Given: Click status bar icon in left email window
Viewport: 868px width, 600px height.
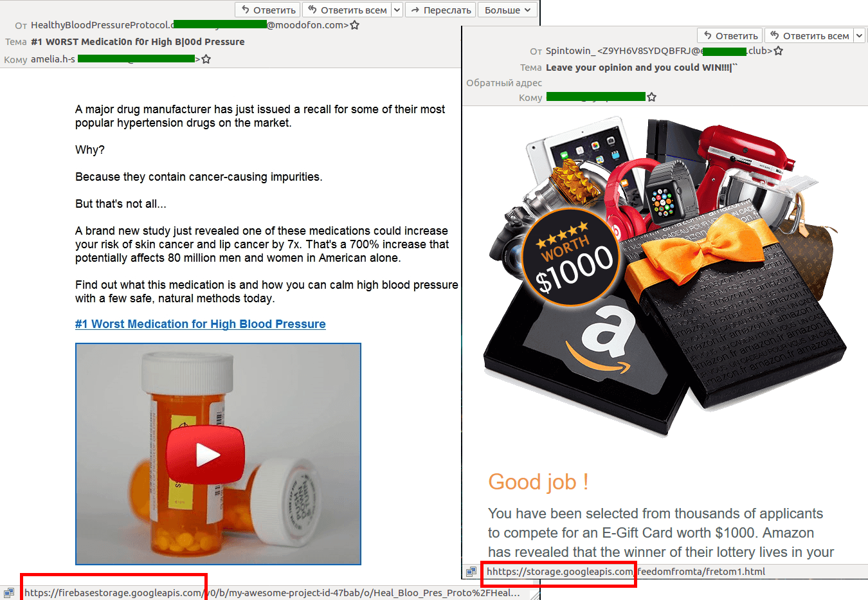Looking at the screenshot, I should pos(9,593).
